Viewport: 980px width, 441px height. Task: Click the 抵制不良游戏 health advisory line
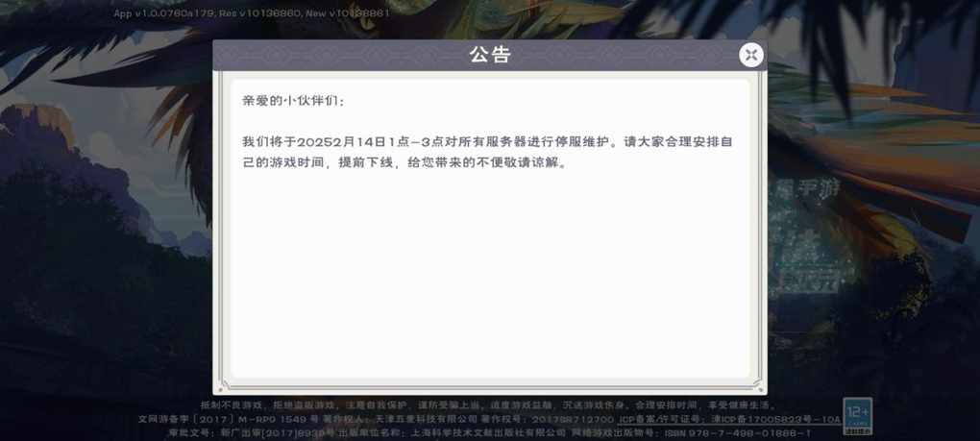point(488,405)
